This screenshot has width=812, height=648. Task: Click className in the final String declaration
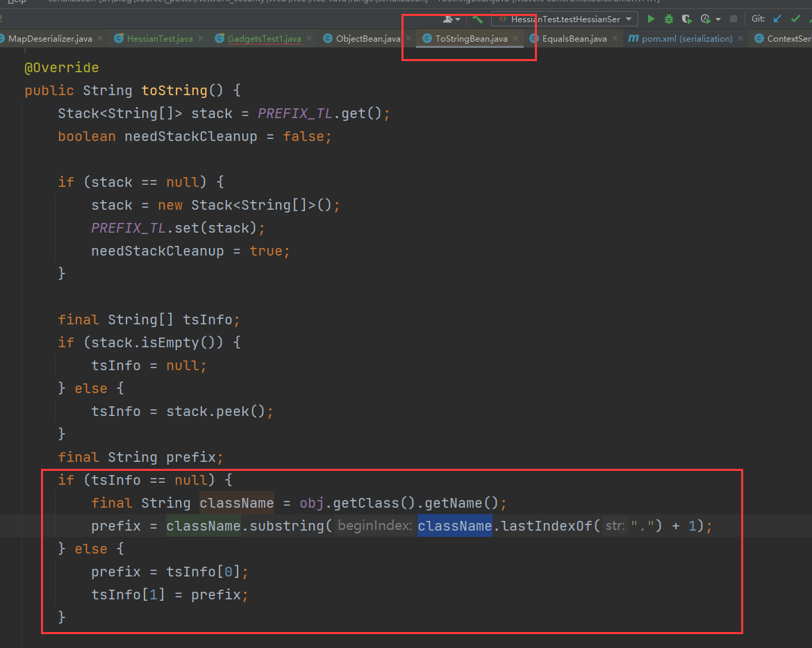tap(237, 503)
